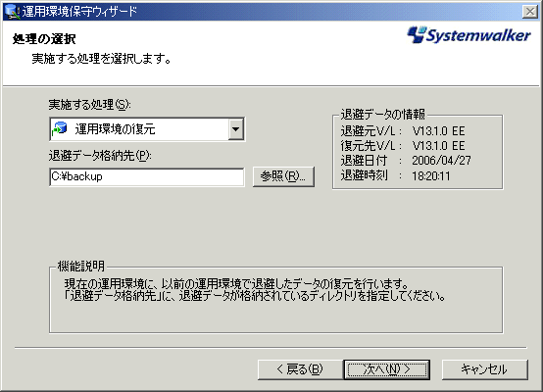Go back with the 戻る(B) button
Image resolution: width=543 pixels, height=392 pixels.
pyautogui.click(x=300, y=369)
